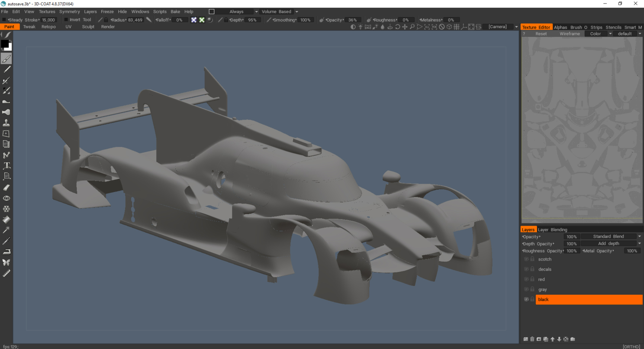The image size is (644, 349).
Task: Show the scotch layer via eye icon
Action: (526, 259)
